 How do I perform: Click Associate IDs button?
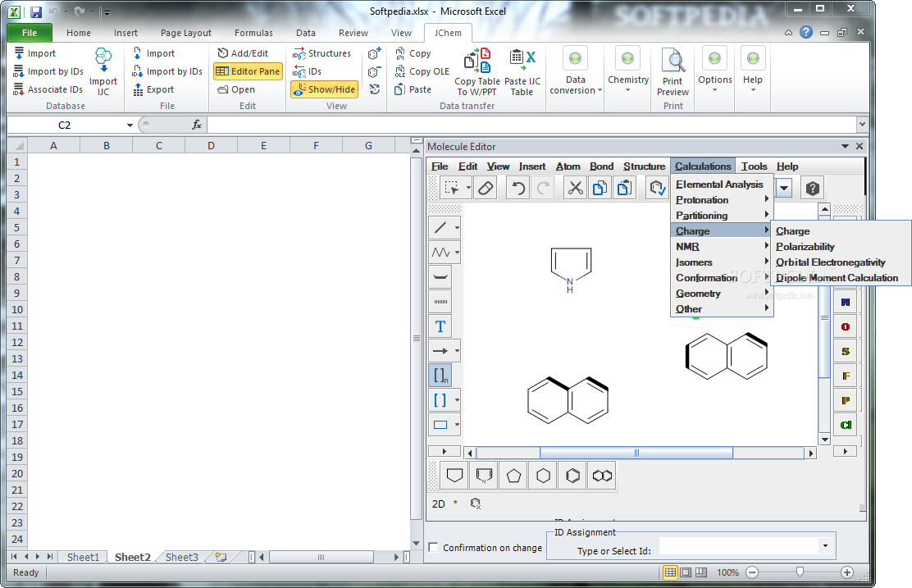point(48,89)
